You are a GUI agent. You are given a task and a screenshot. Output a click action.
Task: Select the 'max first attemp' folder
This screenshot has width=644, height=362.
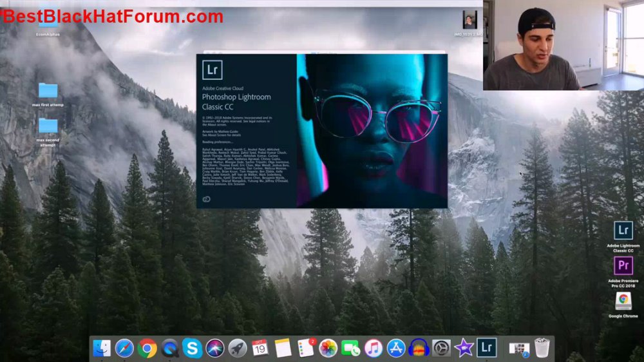click(48, 95)
